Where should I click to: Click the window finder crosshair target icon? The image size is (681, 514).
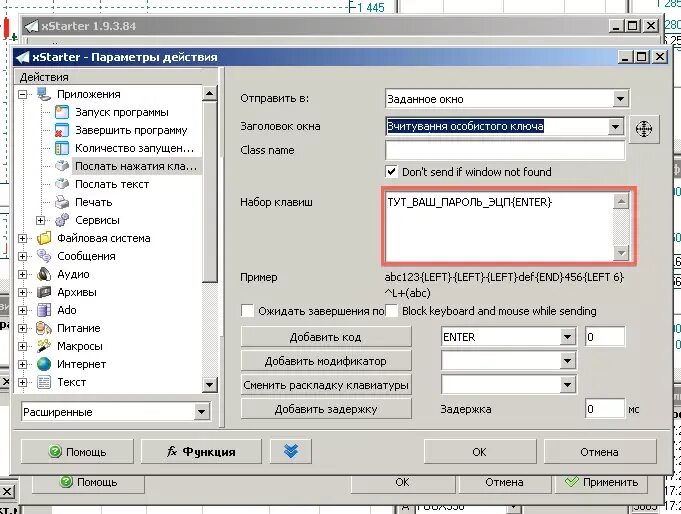tap(644, 129)
